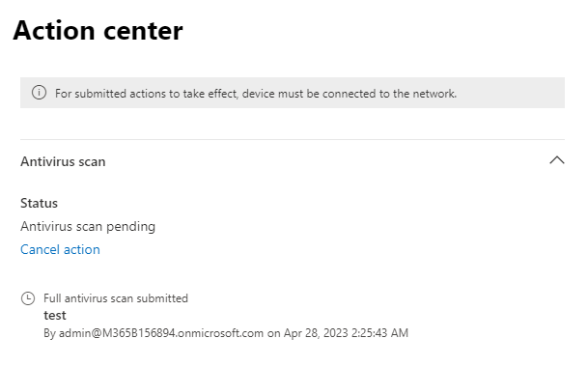Click the Status label
The height and width of the screenshot is (367, 588).
pos(39,203)
